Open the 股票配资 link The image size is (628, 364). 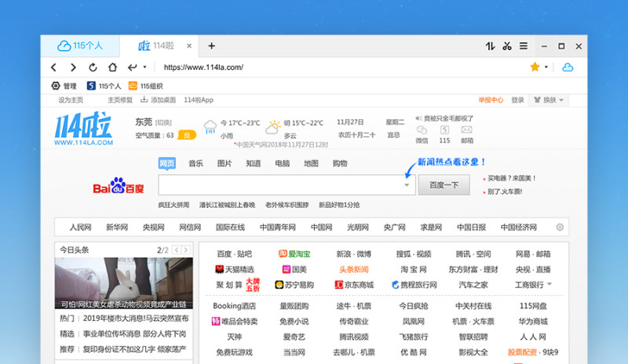pos(522,352)
